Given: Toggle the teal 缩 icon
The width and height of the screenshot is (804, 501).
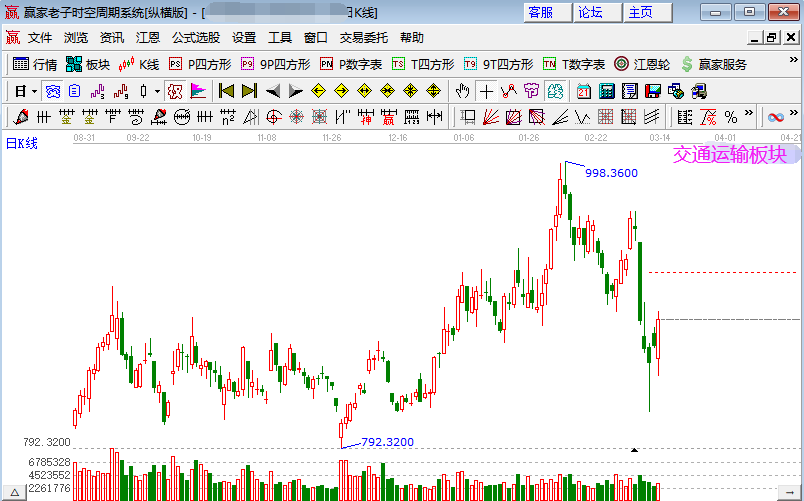Looking at the screenshot, I should coord(555,91).
